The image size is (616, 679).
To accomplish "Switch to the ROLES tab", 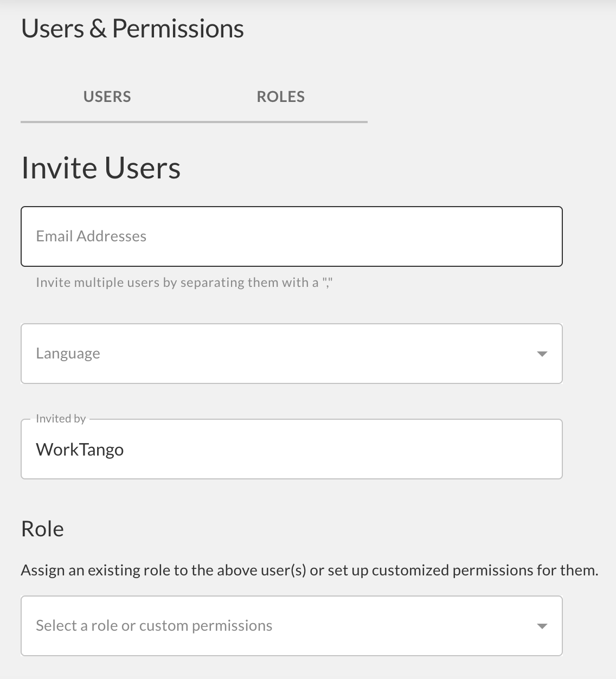I will click(x=280, y=97).
